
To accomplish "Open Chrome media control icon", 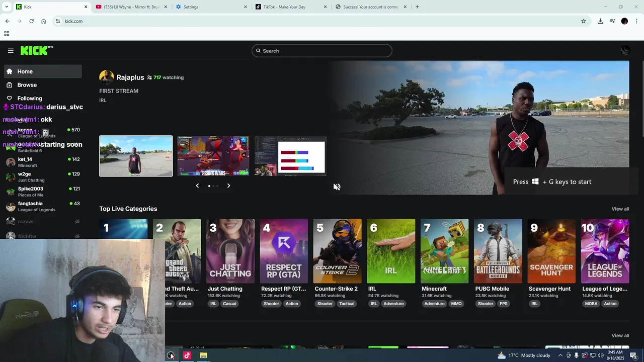I will 612,21.
